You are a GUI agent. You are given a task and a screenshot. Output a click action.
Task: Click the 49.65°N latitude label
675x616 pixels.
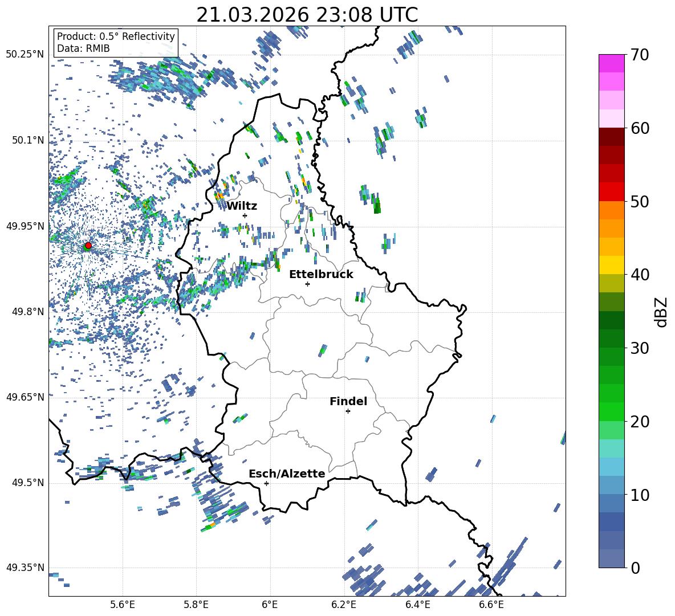(x=25, y=397)
